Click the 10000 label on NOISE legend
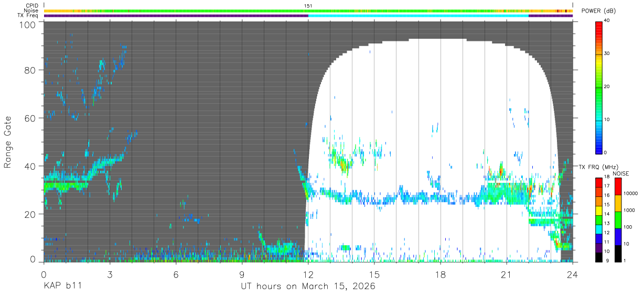644x297 pixels. (631, 193)
